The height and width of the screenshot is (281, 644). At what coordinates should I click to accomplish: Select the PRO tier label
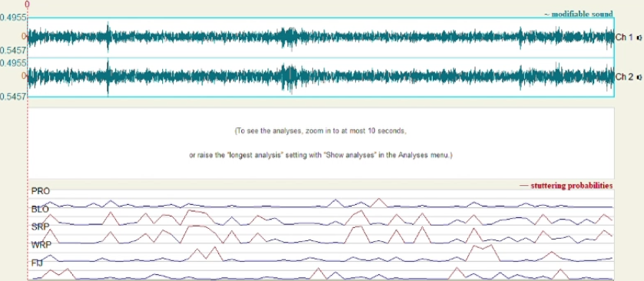[40, 191]
